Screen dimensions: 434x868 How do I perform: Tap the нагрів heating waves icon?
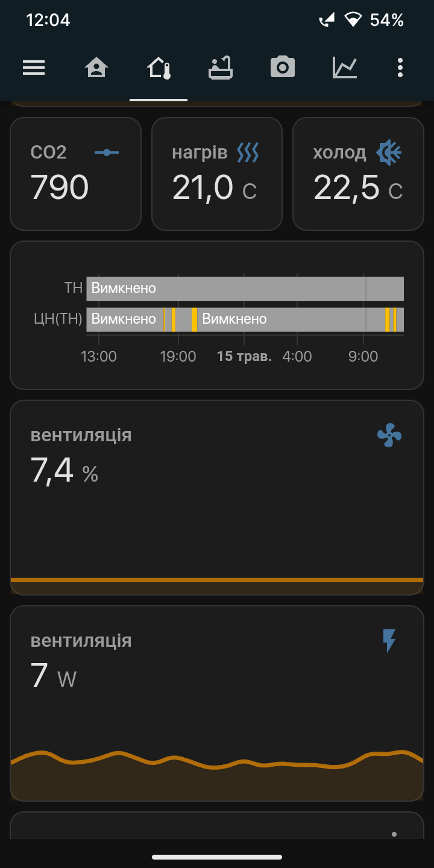248,153
